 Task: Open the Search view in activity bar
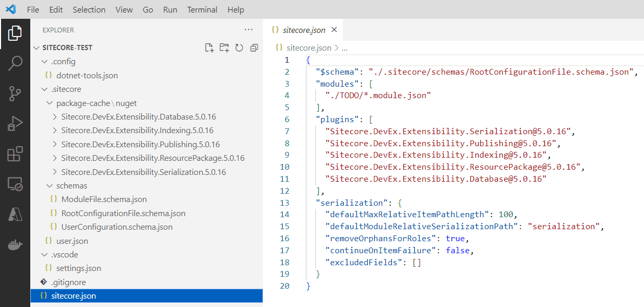point(15,63)
